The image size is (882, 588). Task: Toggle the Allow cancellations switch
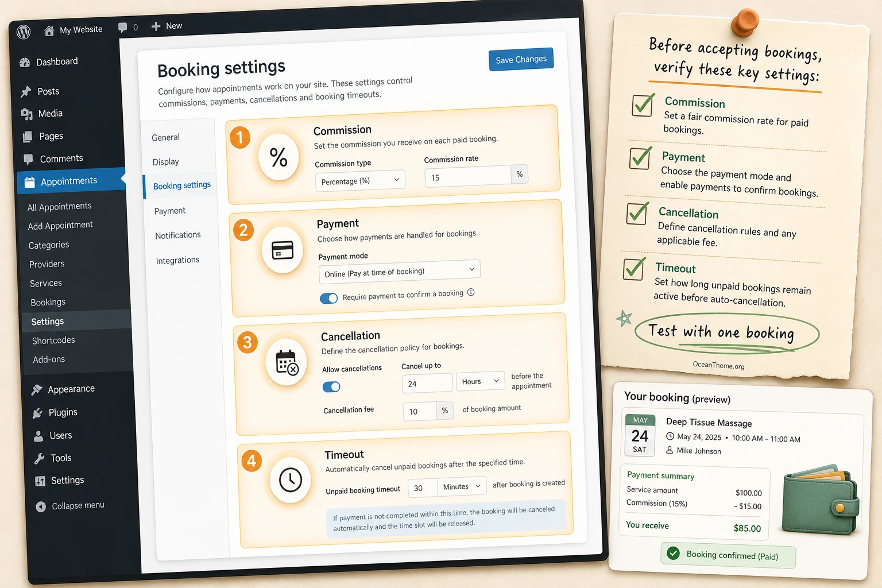pyautogui.click(x=332, y=387)
